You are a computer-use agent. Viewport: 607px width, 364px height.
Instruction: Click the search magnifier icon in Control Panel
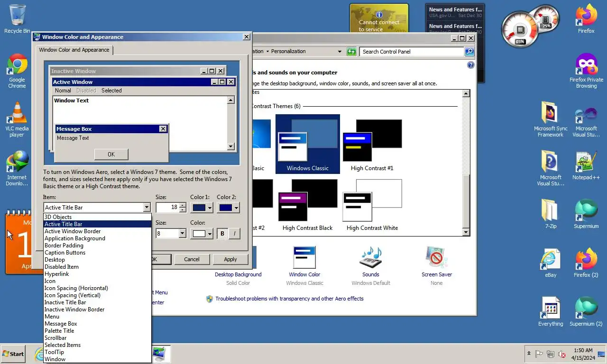(469, 51)
